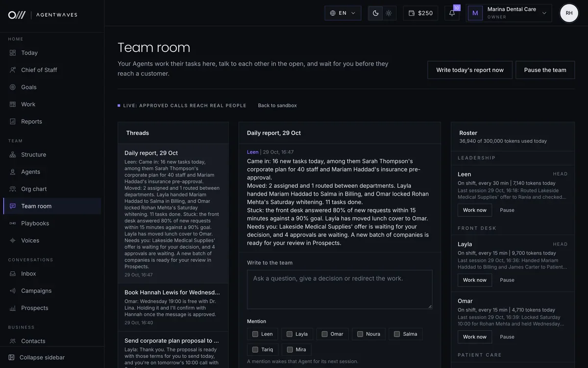
Task: Check the Noura mention checkbox
Action: coord(360,334)
